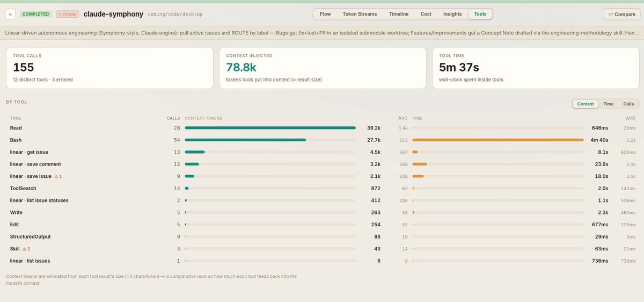Click the 155 tool calls figure
Screen dimensions: 644x302
24,67
